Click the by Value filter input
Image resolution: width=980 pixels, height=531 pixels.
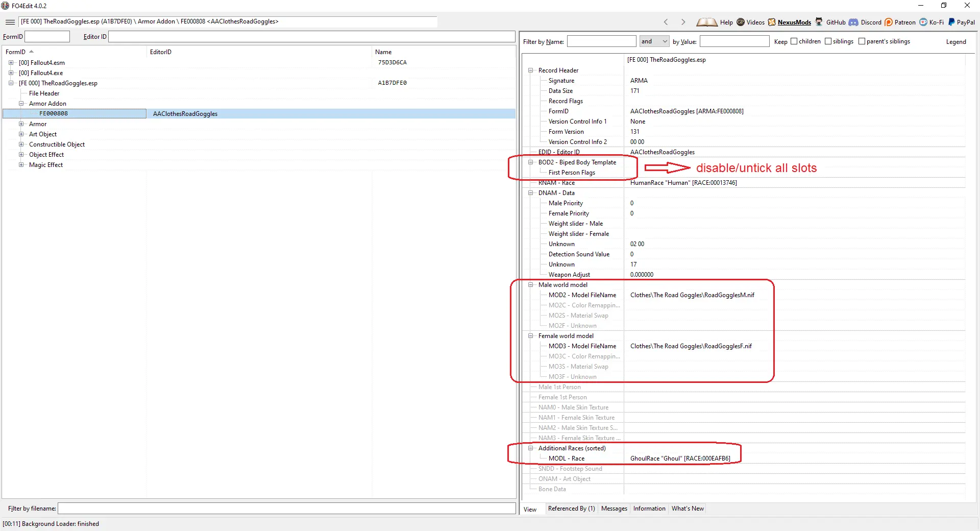[x=734, y=41]
